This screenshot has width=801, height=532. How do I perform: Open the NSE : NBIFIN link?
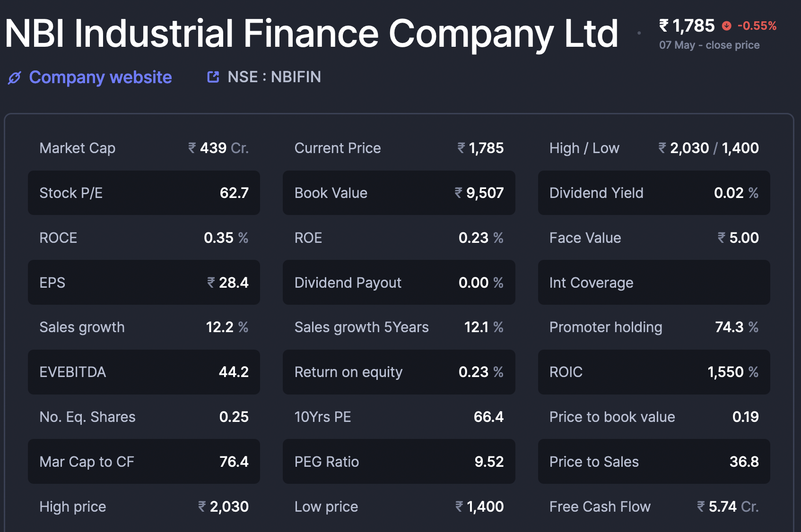pyautogui.click(x=274, y=77)
